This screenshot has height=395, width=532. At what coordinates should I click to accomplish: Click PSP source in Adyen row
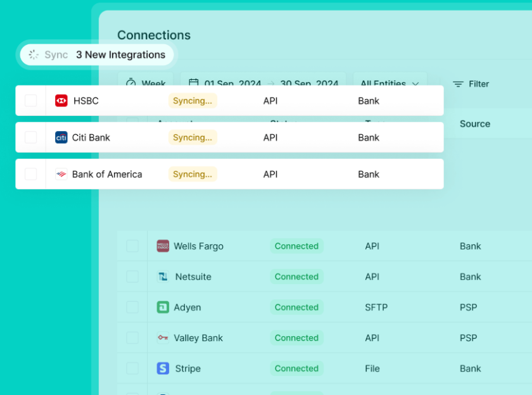pos(468,307)
